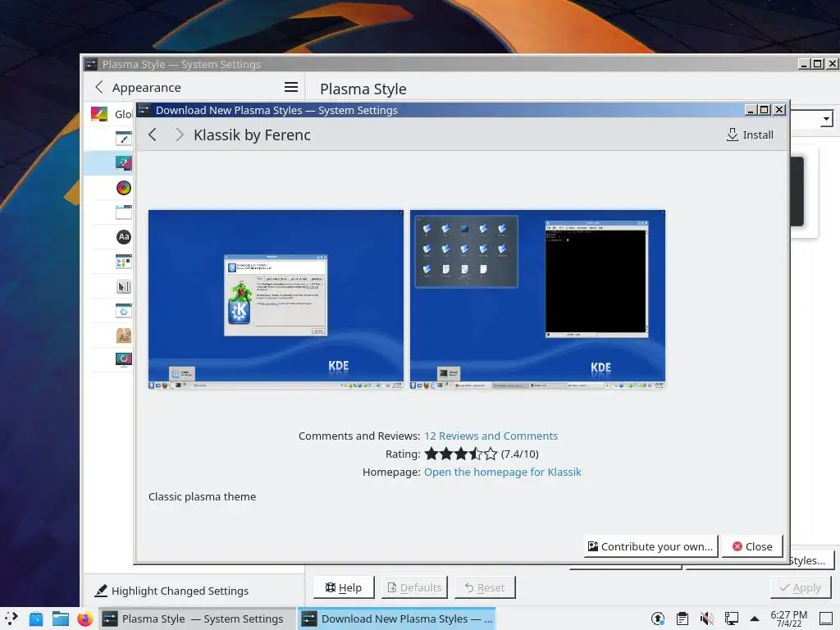Open the network connections tray icon
This screenshot has width=840, height=630.
[731, 619]
